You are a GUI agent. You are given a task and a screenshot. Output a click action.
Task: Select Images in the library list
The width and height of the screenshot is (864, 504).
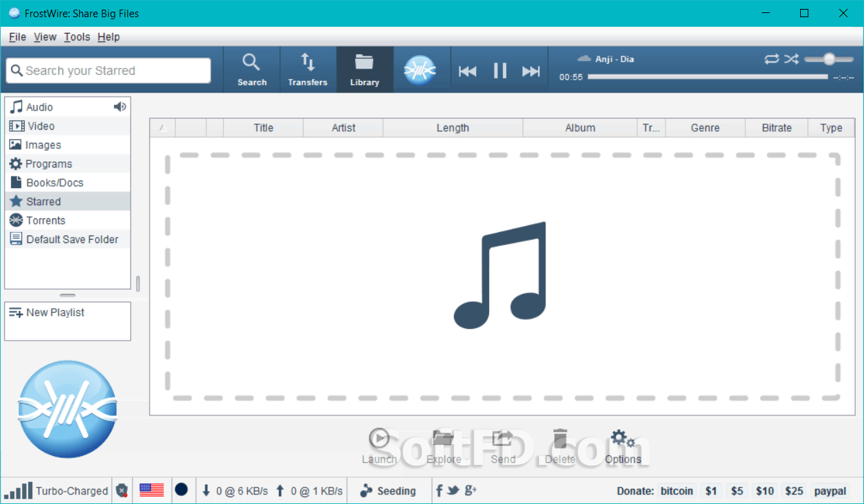pos(67,145)
